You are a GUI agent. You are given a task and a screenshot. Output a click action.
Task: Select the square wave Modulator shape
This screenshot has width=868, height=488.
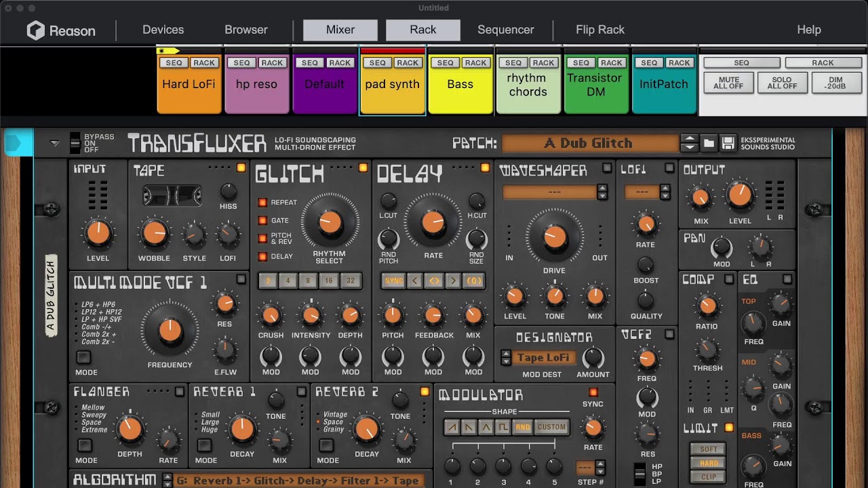pos(503,427)
